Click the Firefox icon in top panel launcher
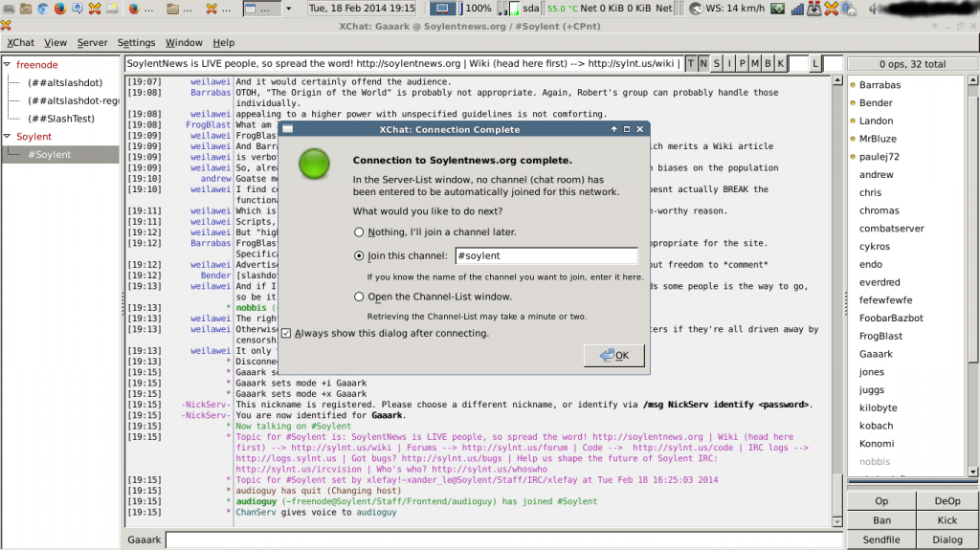Image resolution: width=980 pixels, height=550 pixels. 60,9
